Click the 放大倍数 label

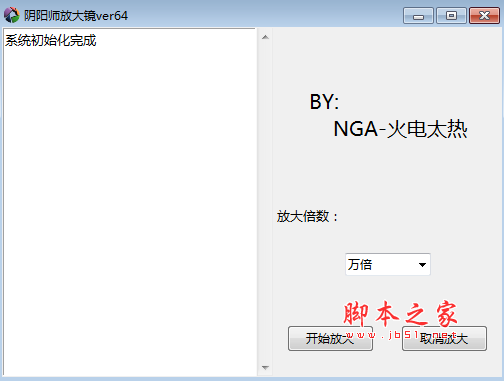(x=307, y=216)
